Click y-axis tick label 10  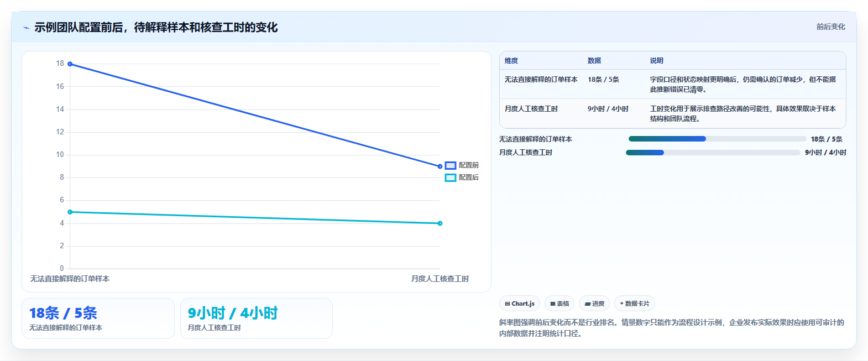tap(60, 155)
